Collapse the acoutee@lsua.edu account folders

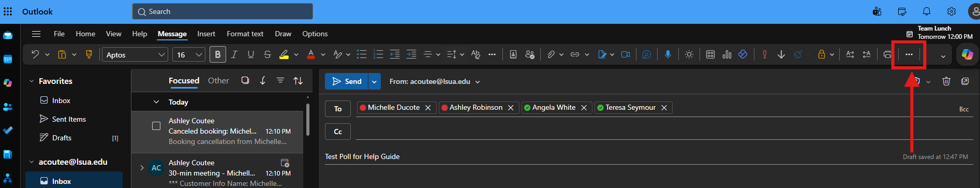tap(32, 162)
